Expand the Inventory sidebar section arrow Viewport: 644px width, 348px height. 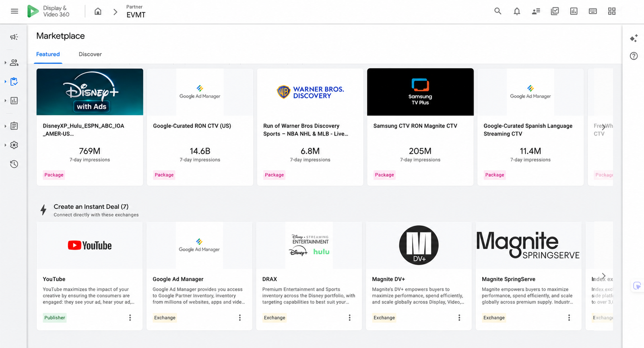(x=5, y=82)
